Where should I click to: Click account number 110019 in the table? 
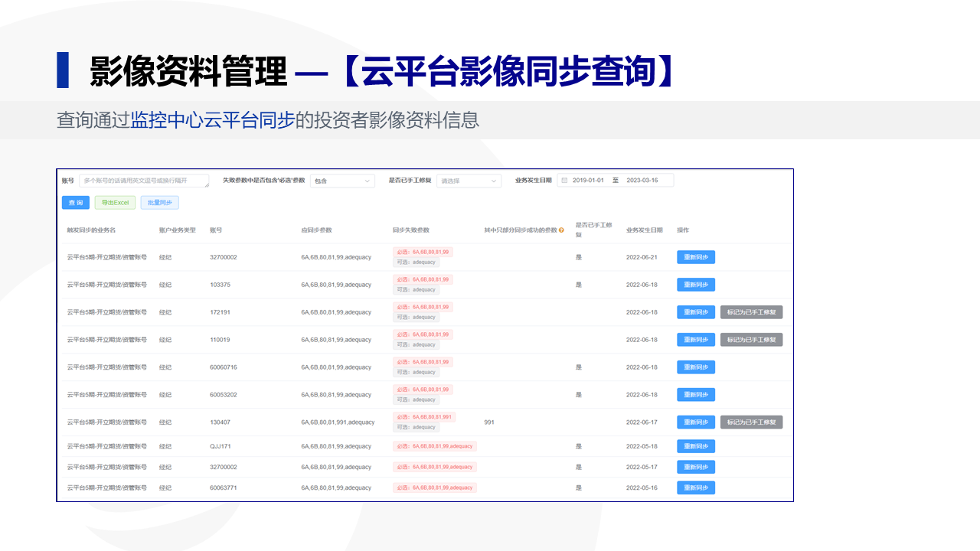click(x=220, y=340)
